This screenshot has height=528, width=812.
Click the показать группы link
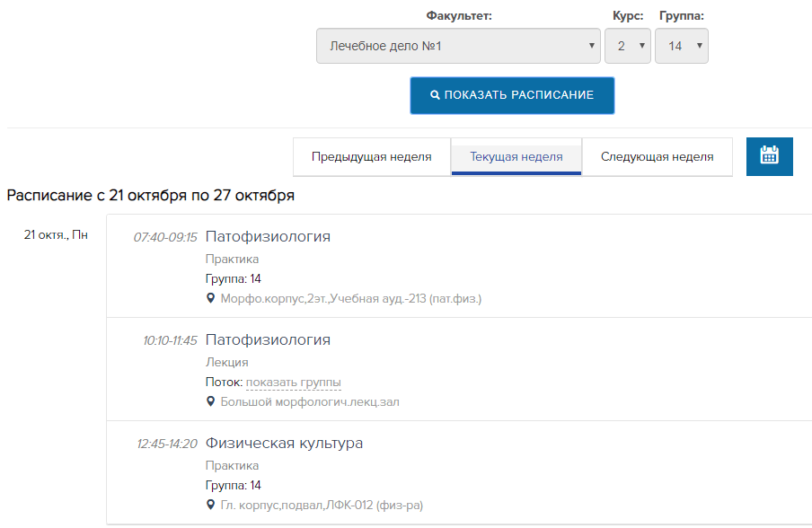point(293,382)
